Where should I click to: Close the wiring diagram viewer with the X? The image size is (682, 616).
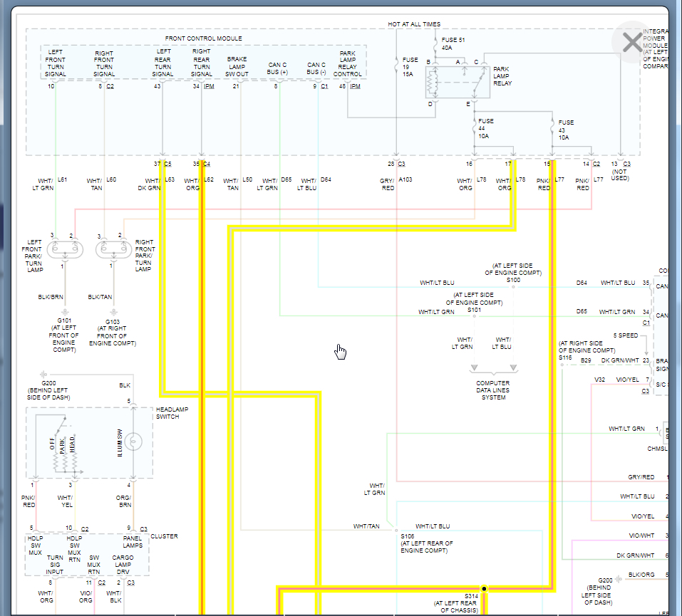click(x=631, y=42)
